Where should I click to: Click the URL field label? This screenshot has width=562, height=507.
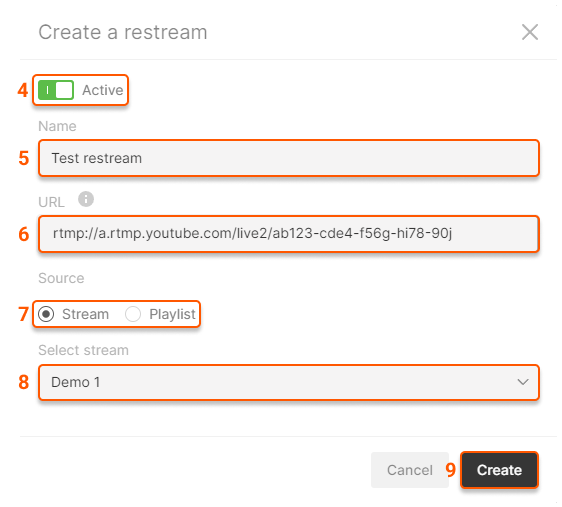(x=52, y=202)
